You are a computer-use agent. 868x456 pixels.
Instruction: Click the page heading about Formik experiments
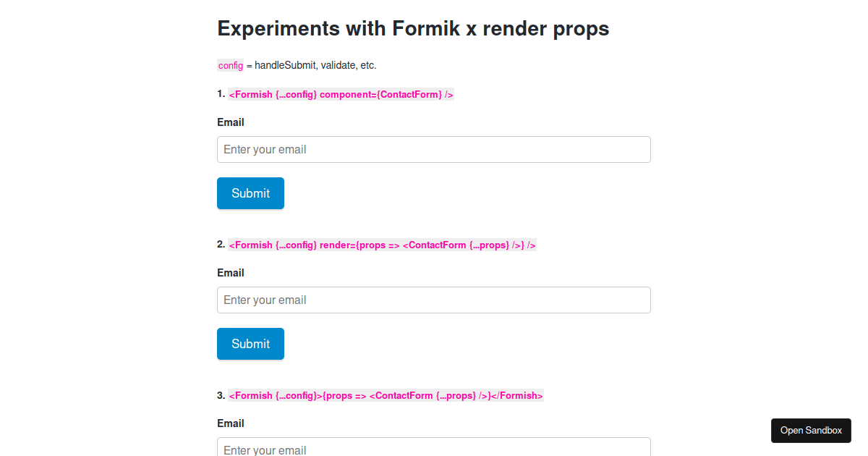click(x=413, y=28)
